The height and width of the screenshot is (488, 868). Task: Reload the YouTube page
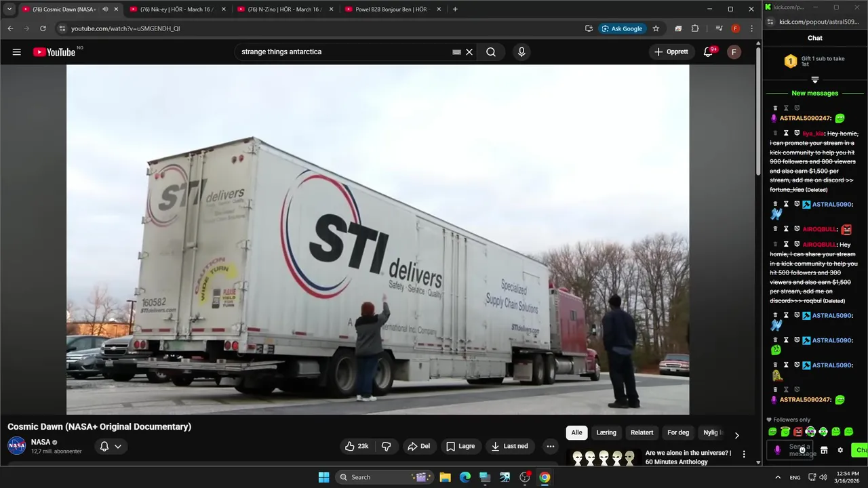tap(43, 28)
